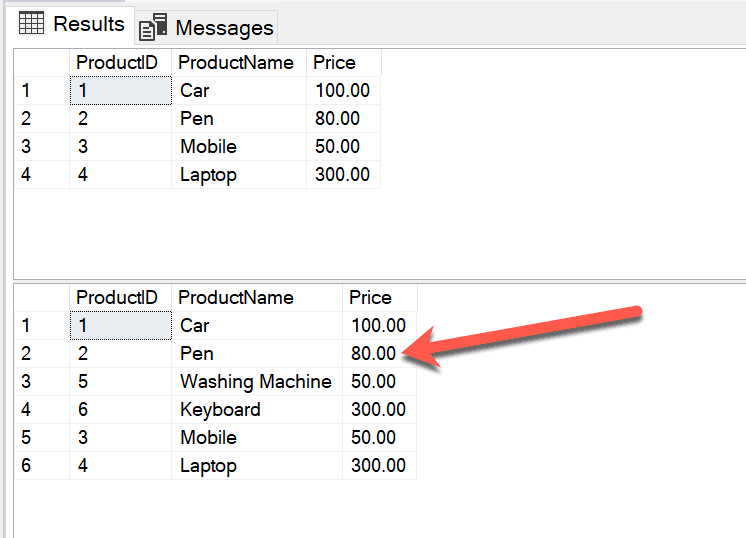Image resolution: width=746 pixels, height=538 pixels.
Task: Select the Keyboard product name cell
Action: click(x=220, y=409)
